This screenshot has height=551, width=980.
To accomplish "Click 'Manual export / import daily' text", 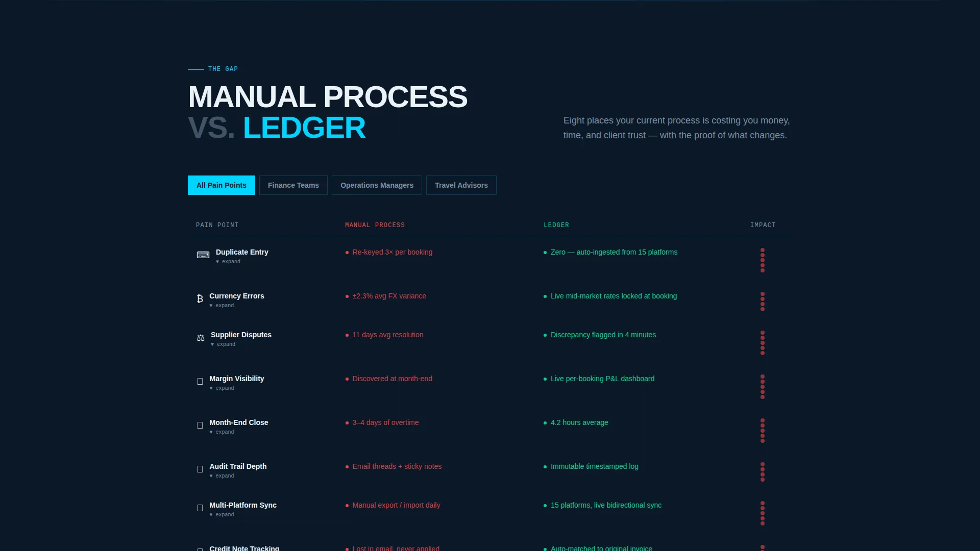I will [x=396, y=505].
